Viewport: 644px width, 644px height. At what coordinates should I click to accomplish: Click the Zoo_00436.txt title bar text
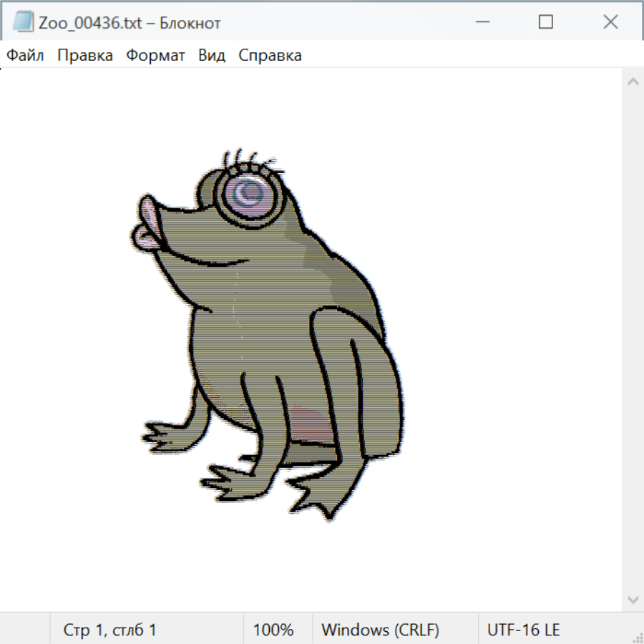tap(129, 22)
